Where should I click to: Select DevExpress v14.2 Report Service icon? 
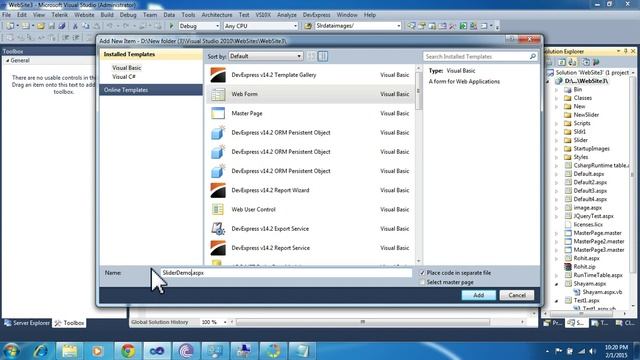[x=218, y=248]
